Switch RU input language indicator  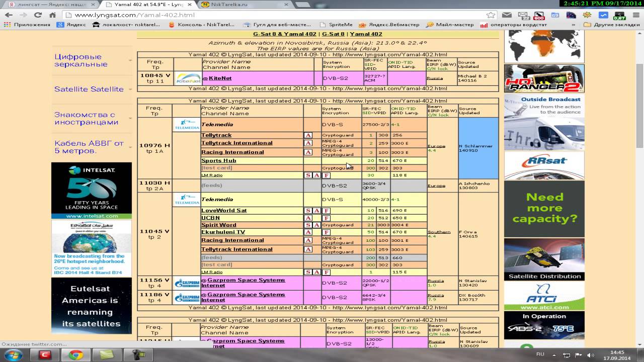(540, 354)
